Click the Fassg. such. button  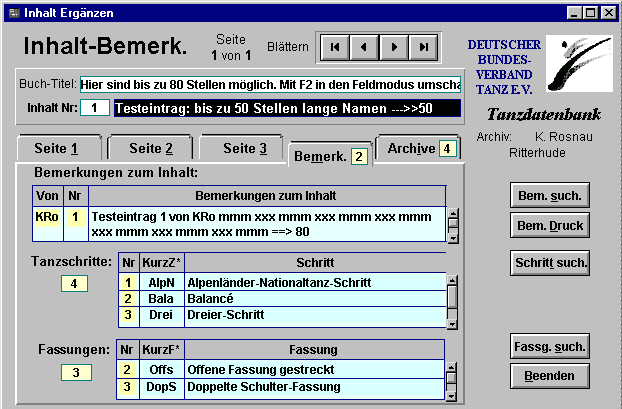[550, 346]
